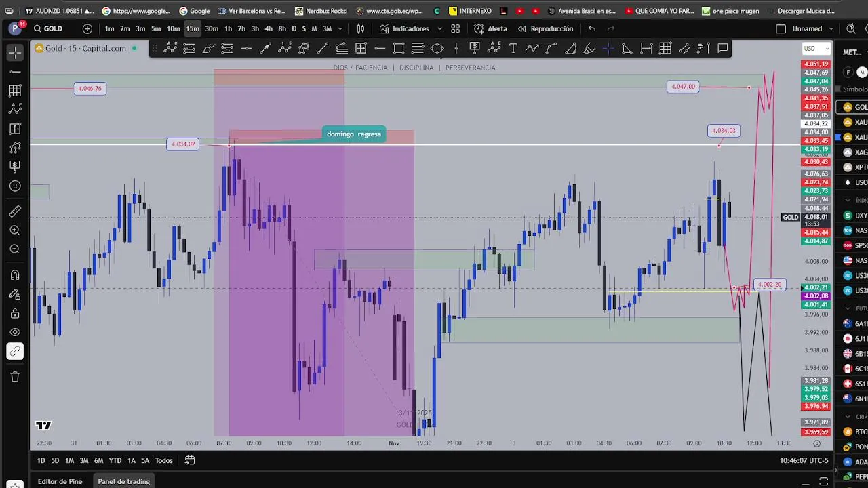
Task: Select the rectangle shape tool in favorites bar
Action: coord(399,48)
